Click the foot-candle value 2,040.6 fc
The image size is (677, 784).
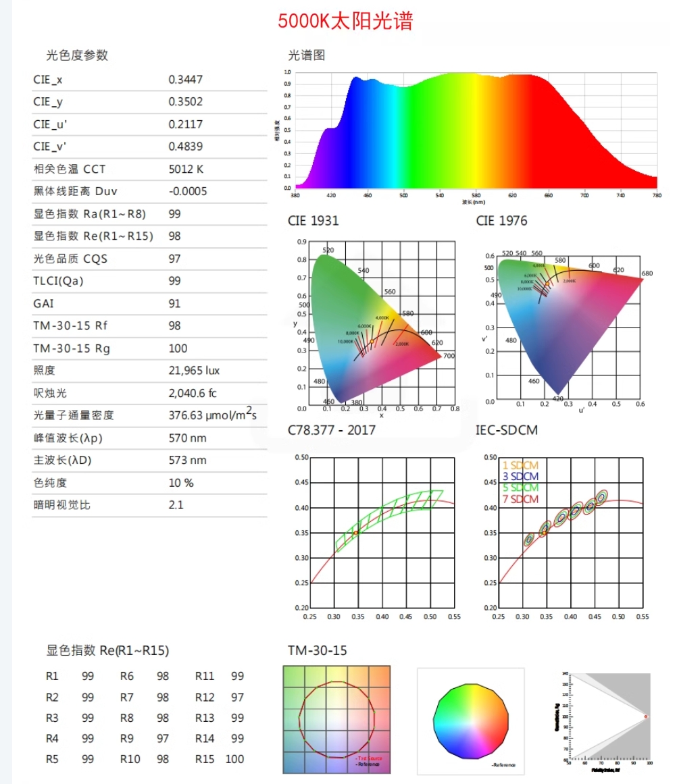coord(192,393)
